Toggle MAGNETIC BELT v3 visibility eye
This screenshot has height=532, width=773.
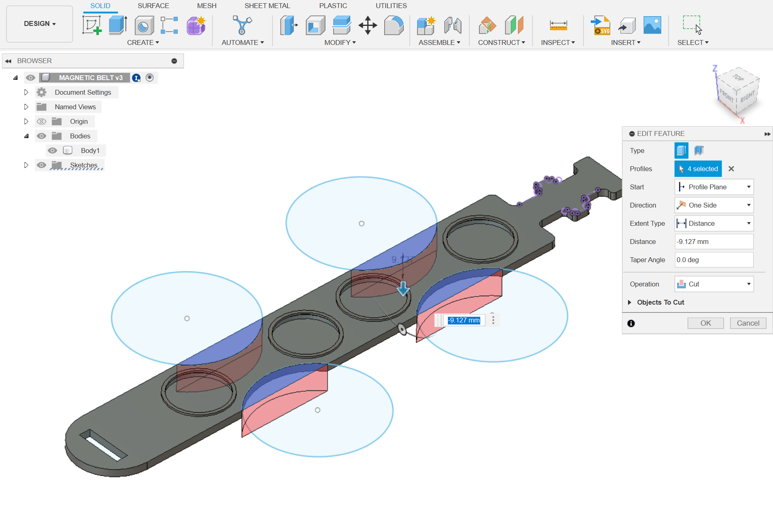pos(30,78)
